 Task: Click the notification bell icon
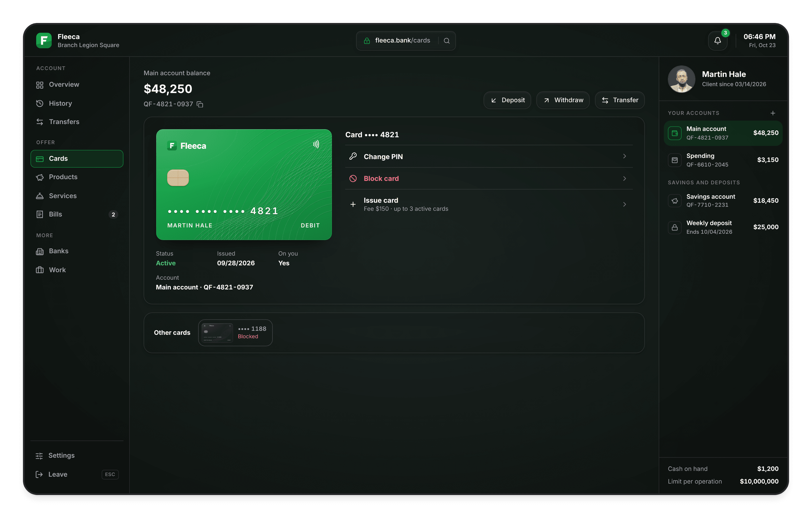[718, 41]
